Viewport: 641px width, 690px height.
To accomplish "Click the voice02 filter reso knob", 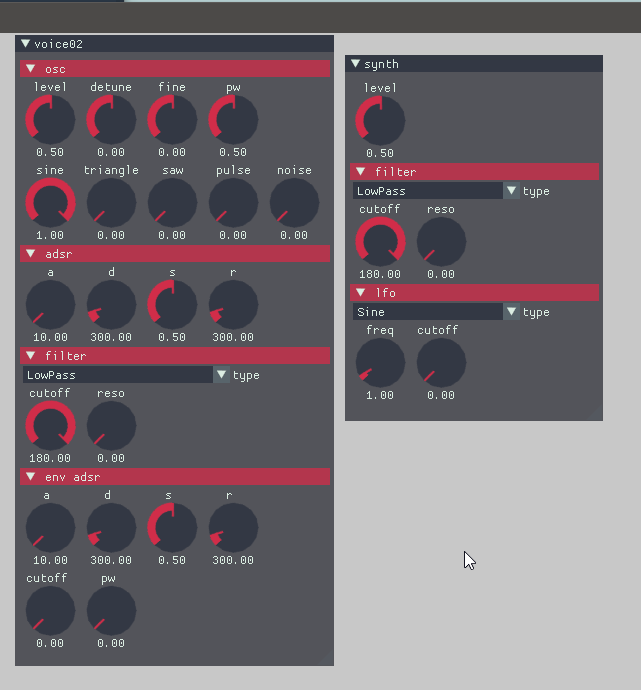I will pyautogui.click(x=111, y=426).
